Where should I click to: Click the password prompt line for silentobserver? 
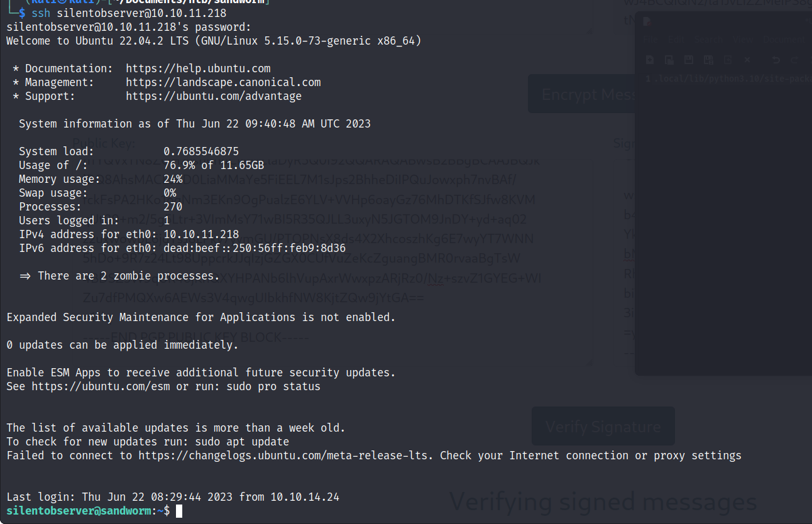pos(129,27)
